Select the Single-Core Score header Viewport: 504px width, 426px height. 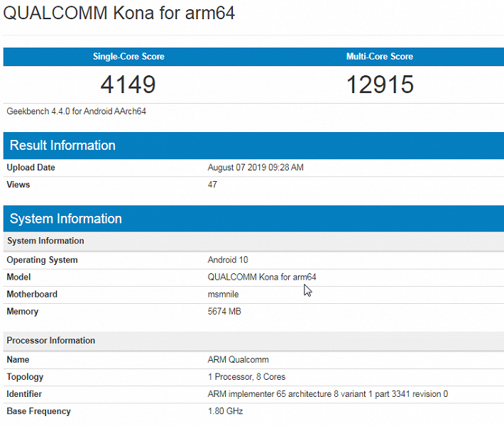tap(128, 57)
